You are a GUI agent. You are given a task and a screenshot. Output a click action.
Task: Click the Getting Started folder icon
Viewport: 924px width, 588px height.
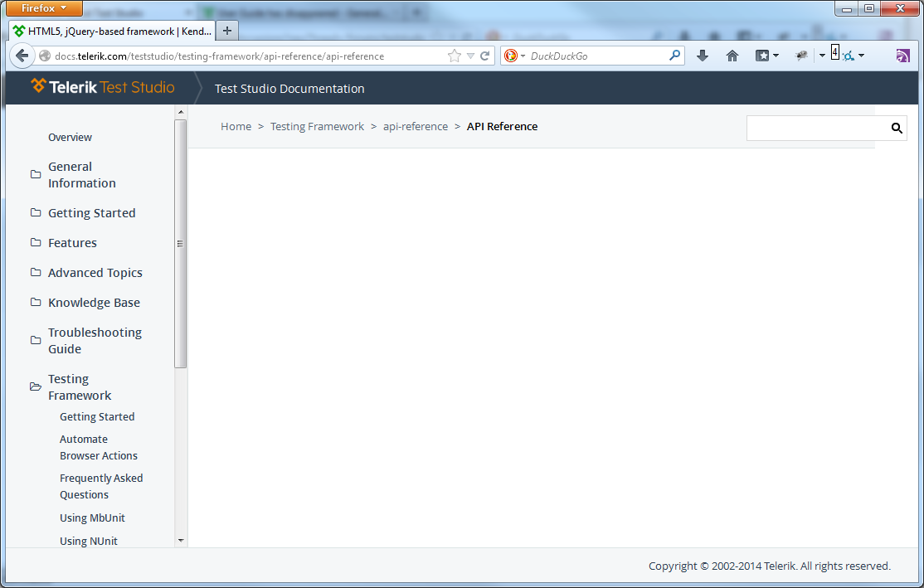click(x=36, y=212)
